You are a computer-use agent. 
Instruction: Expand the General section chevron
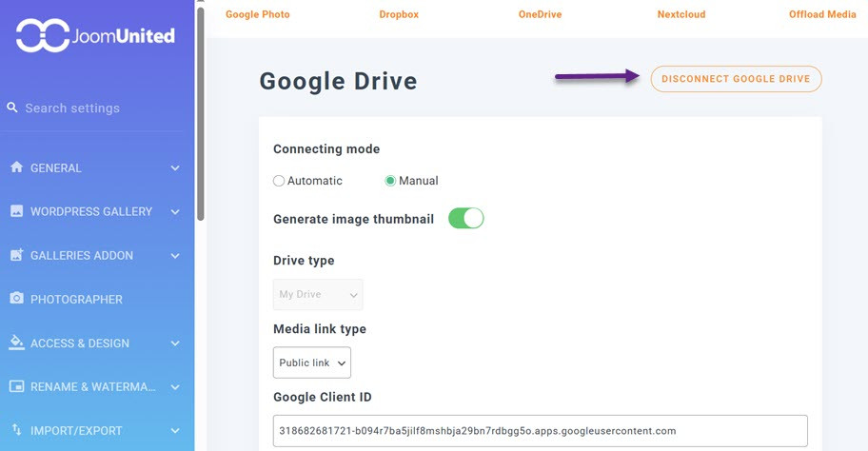pyautogui.click(x=175, y=168)
